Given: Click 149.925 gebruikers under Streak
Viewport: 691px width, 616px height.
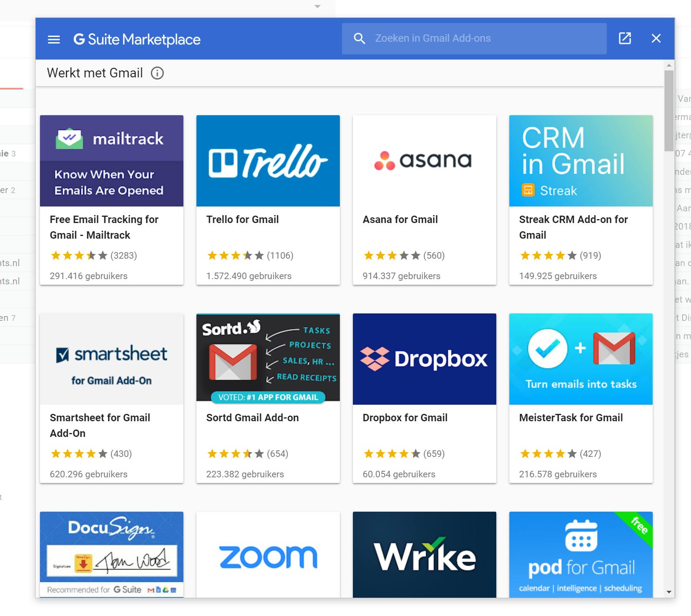Looking at the screenshot, I should coord(558,276).
